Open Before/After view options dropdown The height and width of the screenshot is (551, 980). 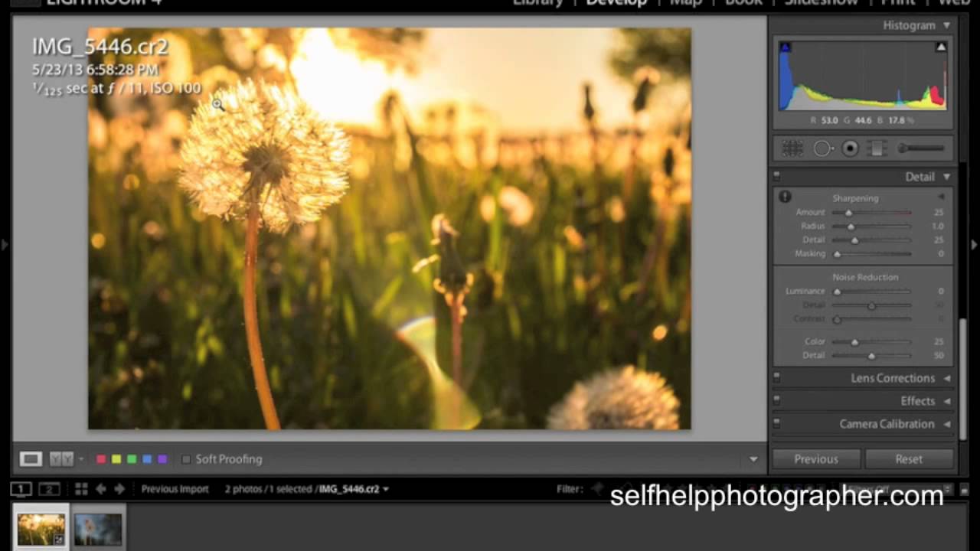[80, 459]
